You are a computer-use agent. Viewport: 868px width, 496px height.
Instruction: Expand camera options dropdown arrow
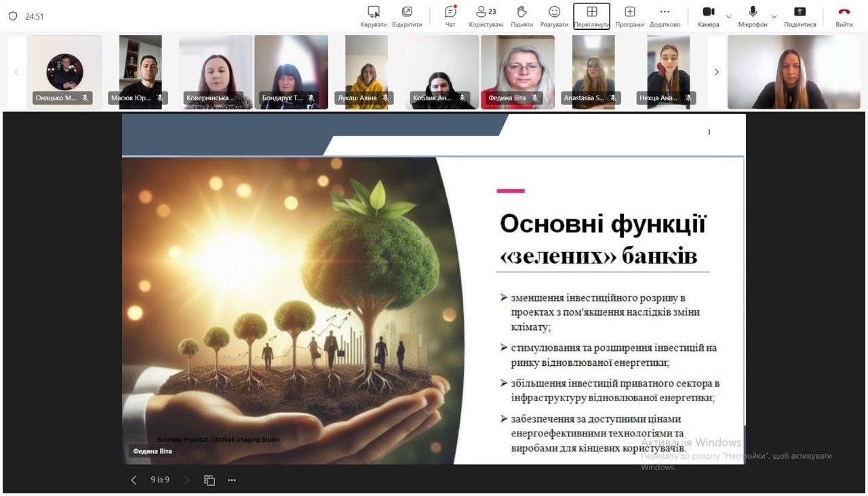tap(729, 16)
